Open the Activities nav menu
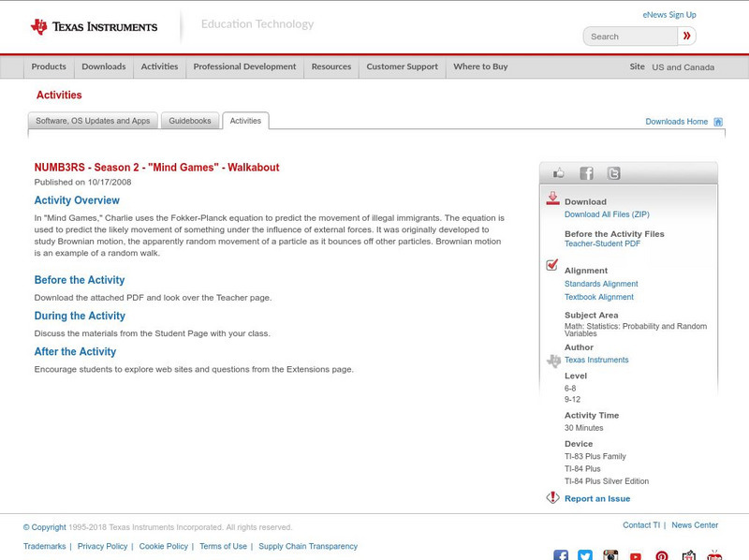 (x=159, y=66)
